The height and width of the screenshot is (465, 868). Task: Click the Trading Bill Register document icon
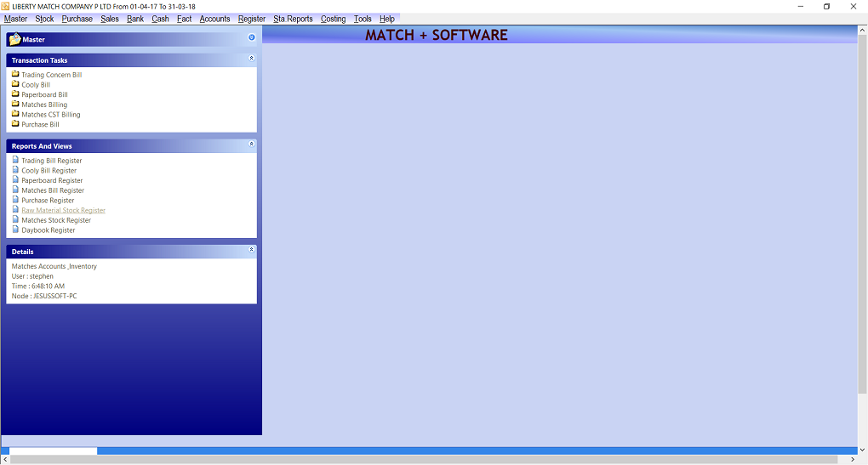15,160
